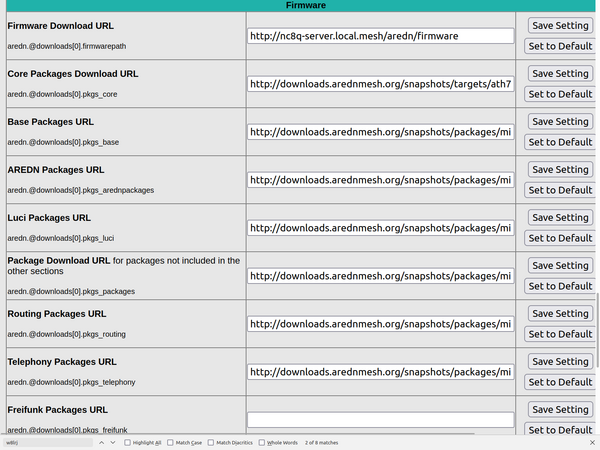Edit the AREDN Packages URL field
Image resolution: width=600 pixels, height=450 pixels.
pos(381,180)
